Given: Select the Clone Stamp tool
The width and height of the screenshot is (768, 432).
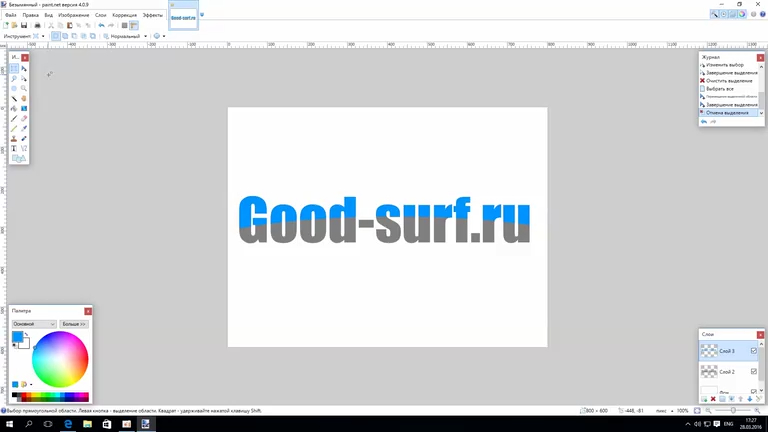Looking at the screenshot, I should (x=14, y=139).
